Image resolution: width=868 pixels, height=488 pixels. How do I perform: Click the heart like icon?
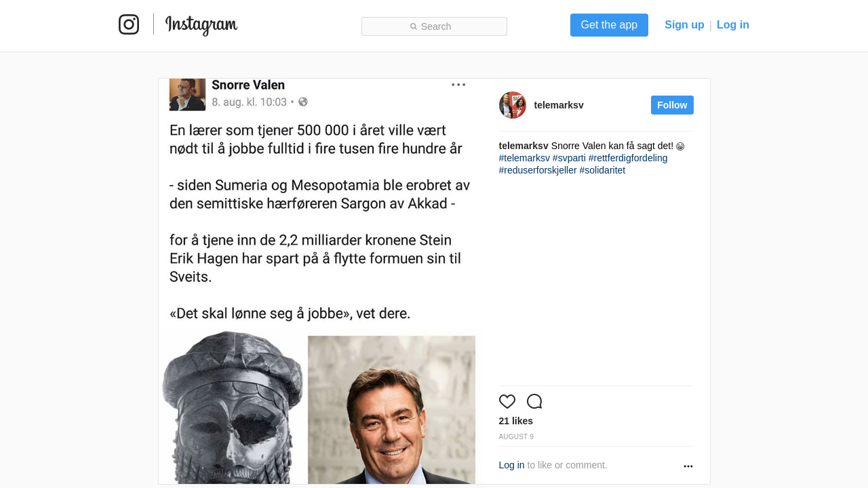coord(507,401)
